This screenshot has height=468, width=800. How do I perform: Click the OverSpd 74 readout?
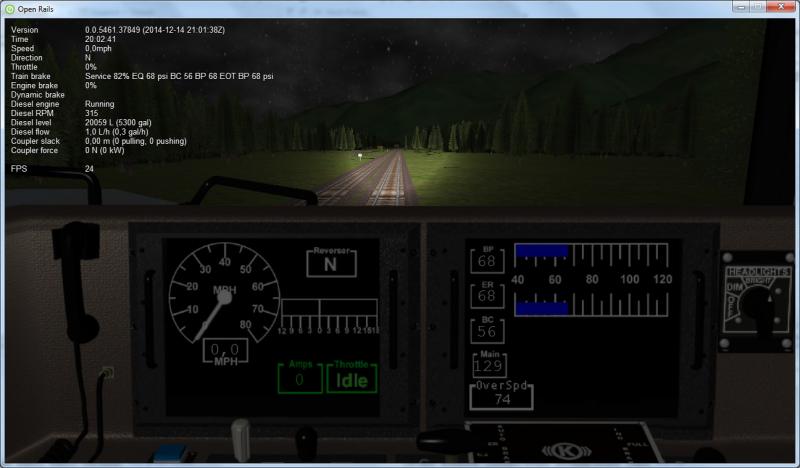[x=501, y=395]
